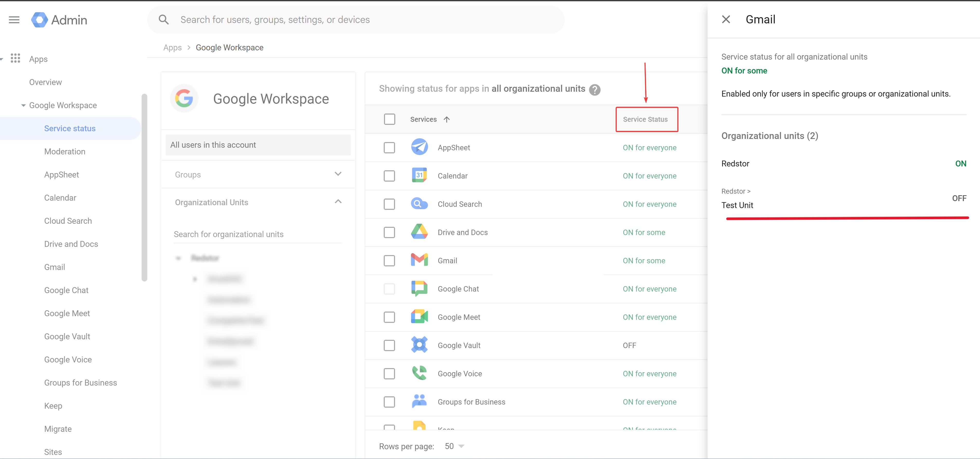Click the Apps grid icon in sidebar
The image size is (980, 459).
click(15, 59)
